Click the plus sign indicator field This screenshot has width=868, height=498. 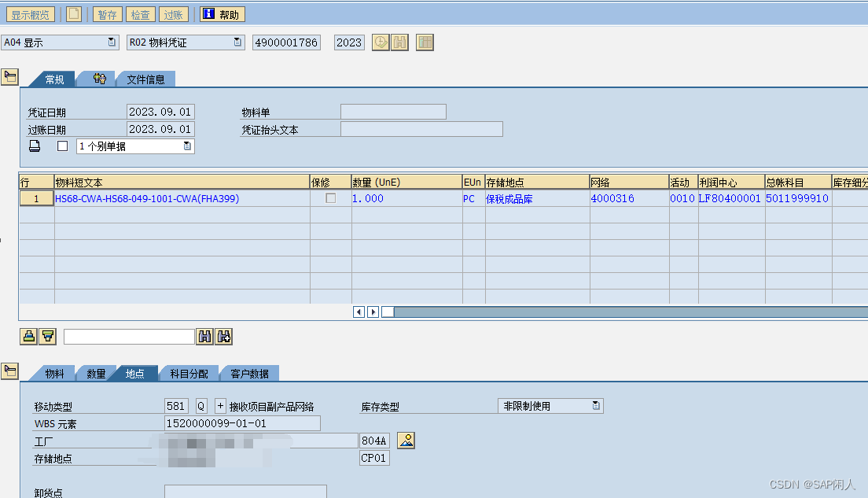pyautogui.click(x=220, y=406)
